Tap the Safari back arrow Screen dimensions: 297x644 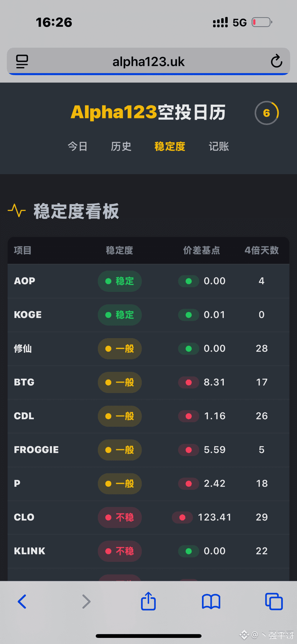pos(22,601)
